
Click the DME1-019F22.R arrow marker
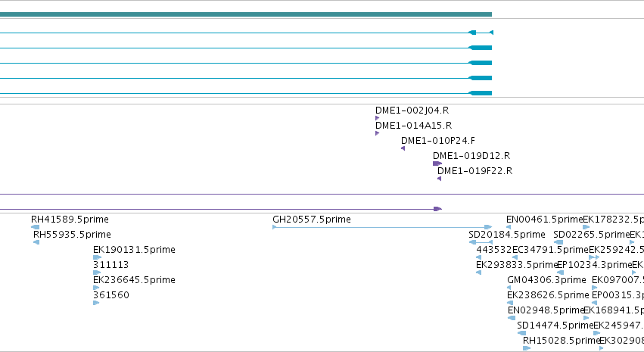point(440,179)
